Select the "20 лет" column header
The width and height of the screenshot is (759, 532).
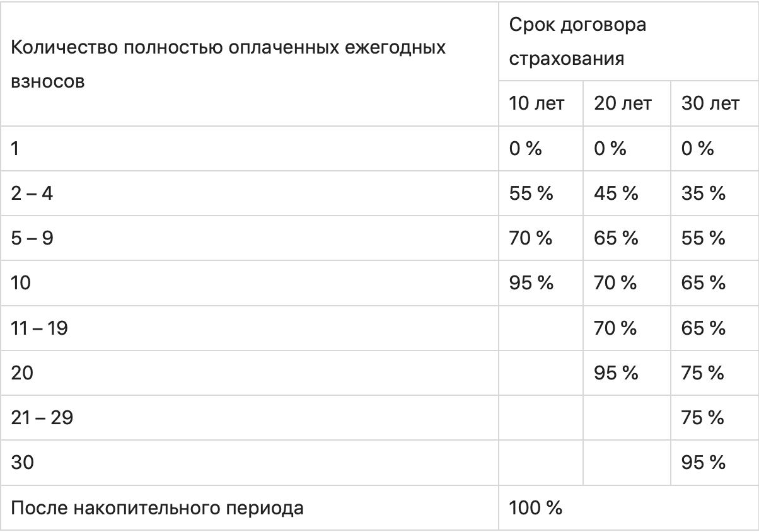click(x=623, y=103)
